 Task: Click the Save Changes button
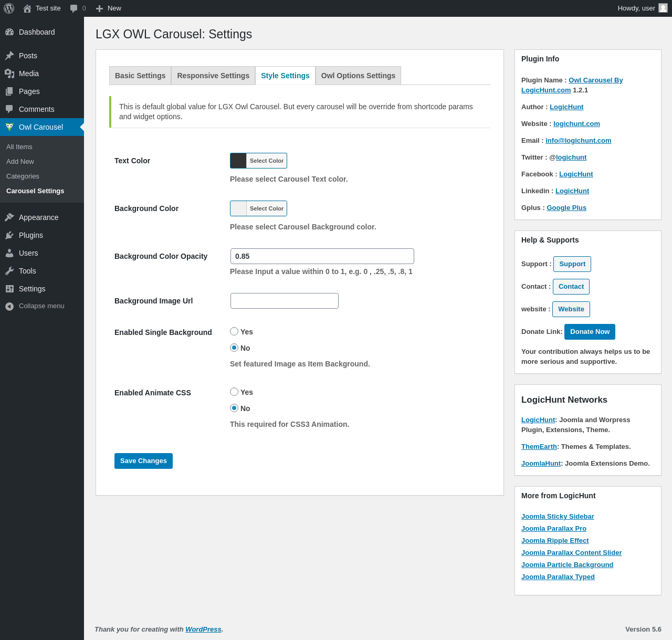(x=143, y=461)
